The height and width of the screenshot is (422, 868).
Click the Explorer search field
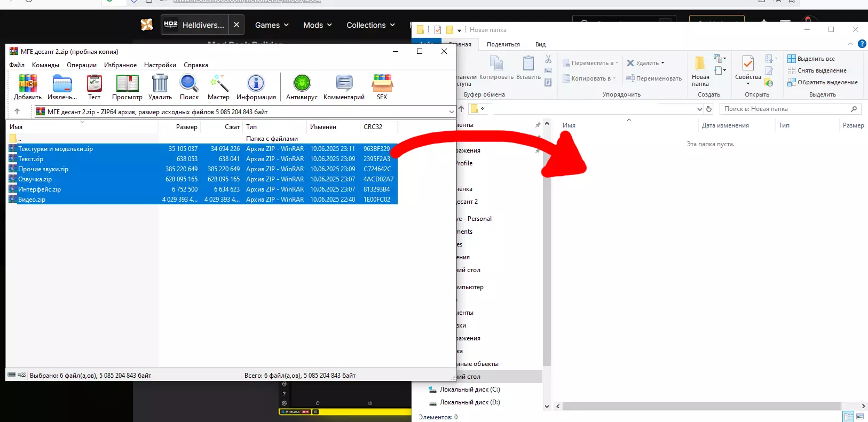click(785, 109)
